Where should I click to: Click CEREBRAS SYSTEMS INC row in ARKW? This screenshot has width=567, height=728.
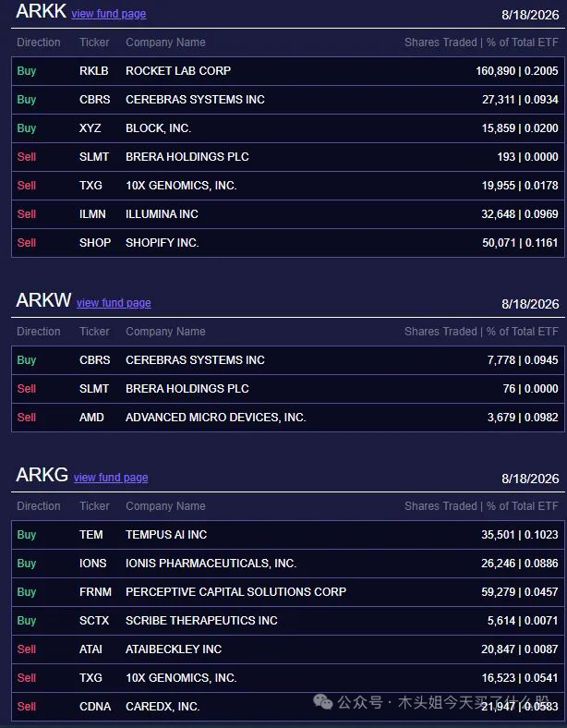click(x=288, y=360)
